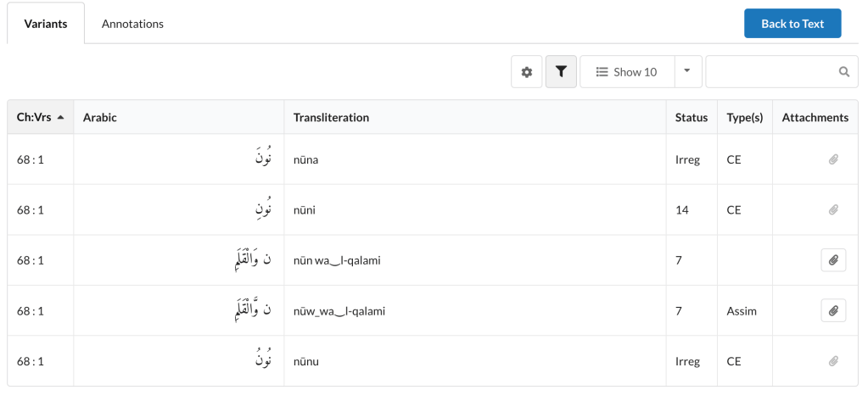Focus the table search input field
This screenshot has height=401, width=868.
[772, 72]
